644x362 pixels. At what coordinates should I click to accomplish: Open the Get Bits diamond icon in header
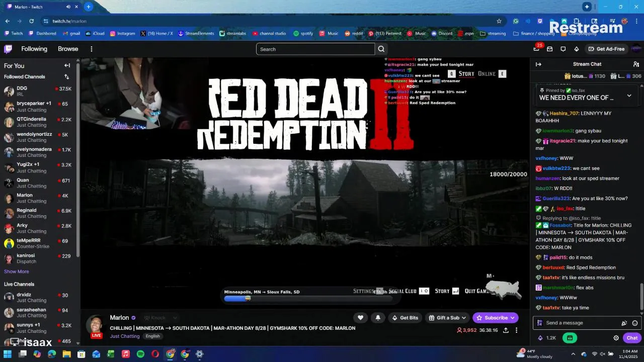577,49
